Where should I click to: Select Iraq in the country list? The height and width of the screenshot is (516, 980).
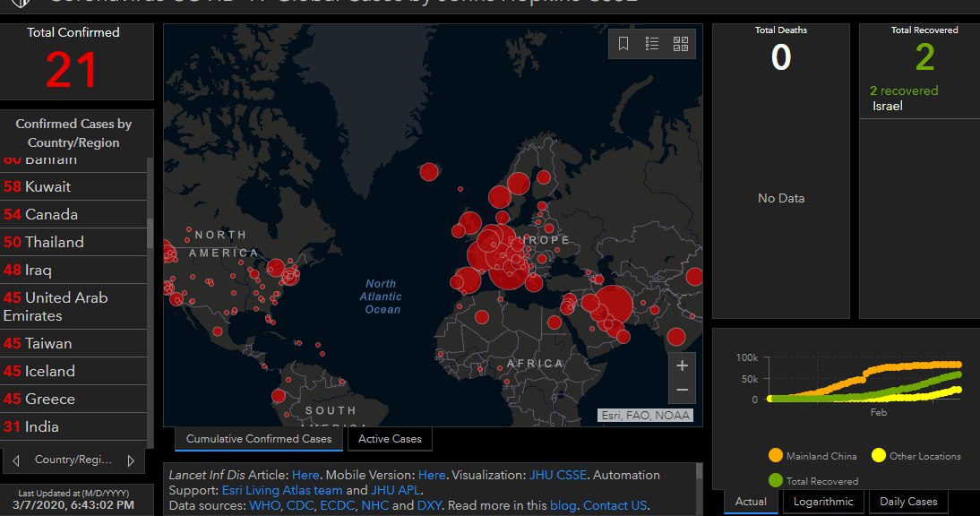pos(73,270)
